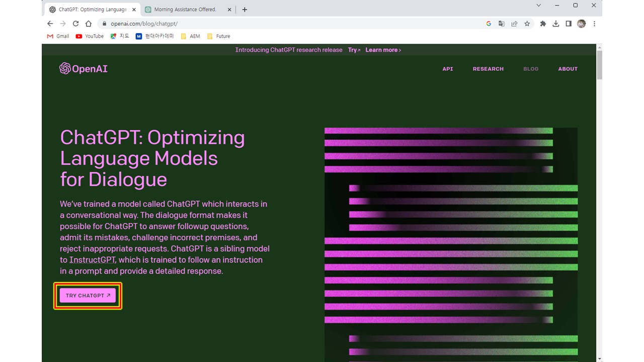Open the BLOG navigation item

(x=531, y=69)
